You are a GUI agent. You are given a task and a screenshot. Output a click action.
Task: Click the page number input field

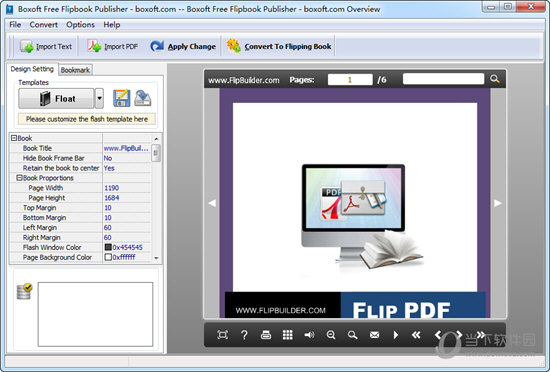[350, 80]
